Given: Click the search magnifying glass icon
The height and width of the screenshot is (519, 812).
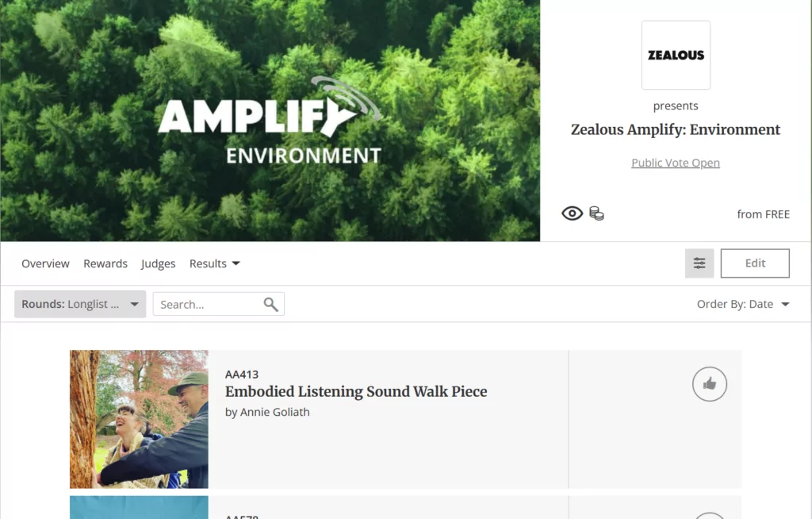Looking at the screenshot, I should coord(271,305).
